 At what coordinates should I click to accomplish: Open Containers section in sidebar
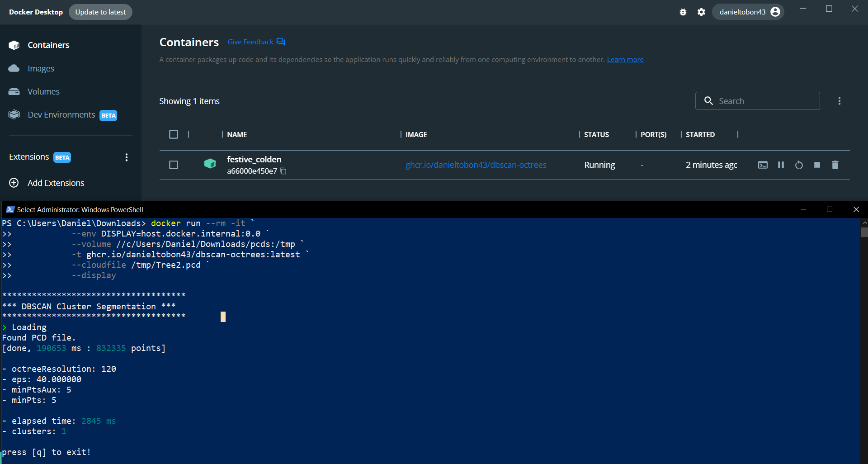pos(48,45)
